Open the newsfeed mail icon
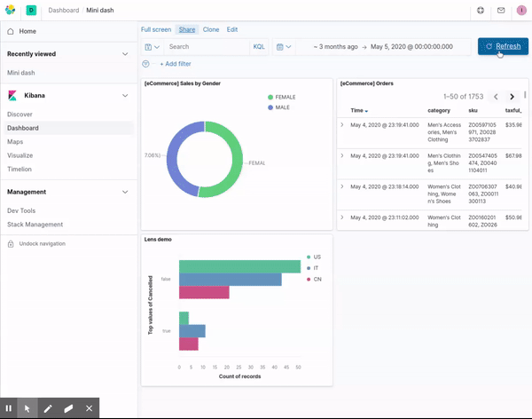The width and height of the screenshot is (532, 419). click(501, 10)
